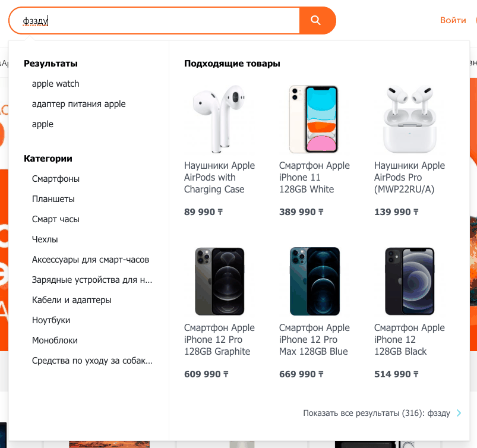
Task: Open the Смартфоны category
Action: [56, 179]
